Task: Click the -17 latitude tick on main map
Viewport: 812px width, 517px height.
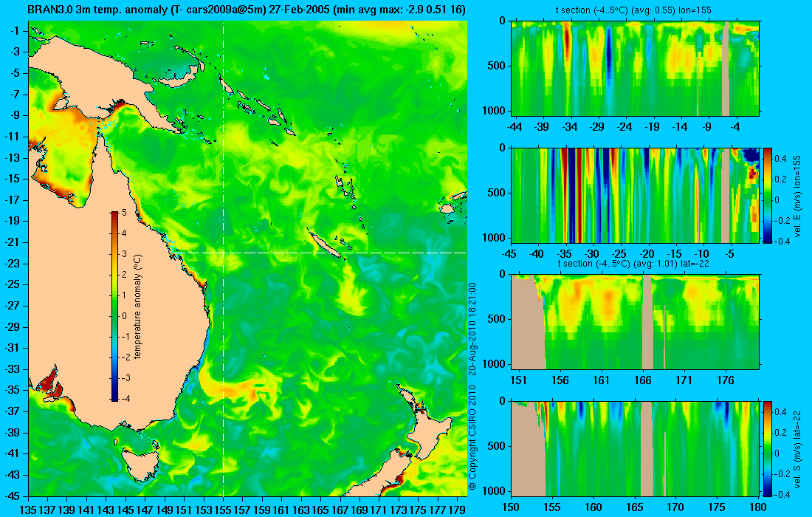Action: [x=13, y=200]
